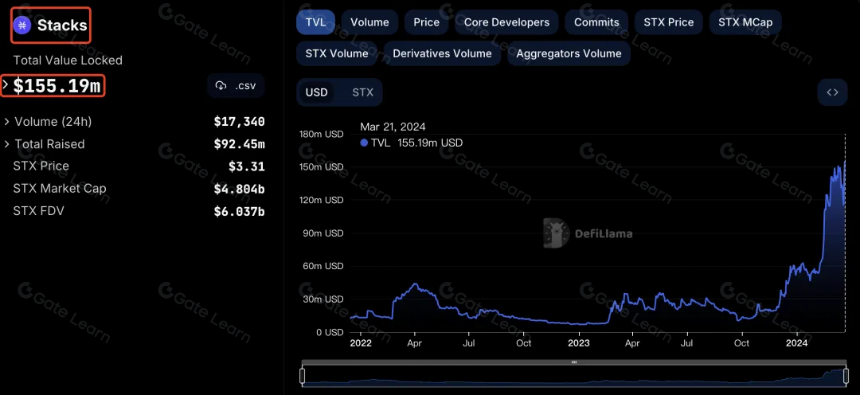
Task: Click the TVL legend entry in chart
Action: 411,143
